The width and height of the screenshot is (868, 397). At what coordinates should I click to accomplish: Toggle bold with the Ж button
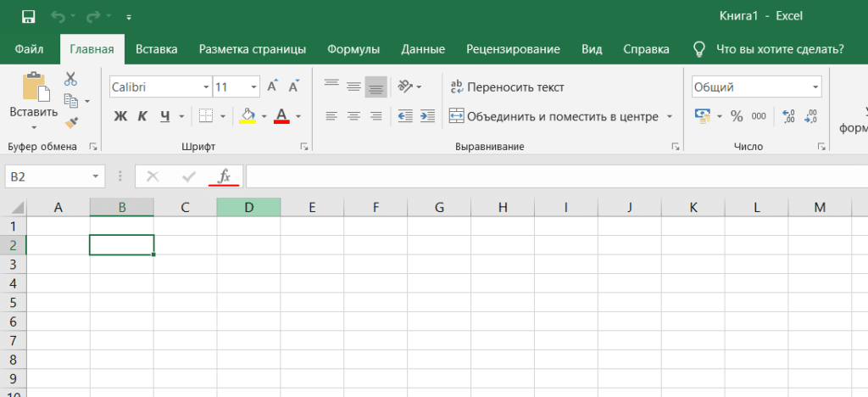tap(120, 116)
